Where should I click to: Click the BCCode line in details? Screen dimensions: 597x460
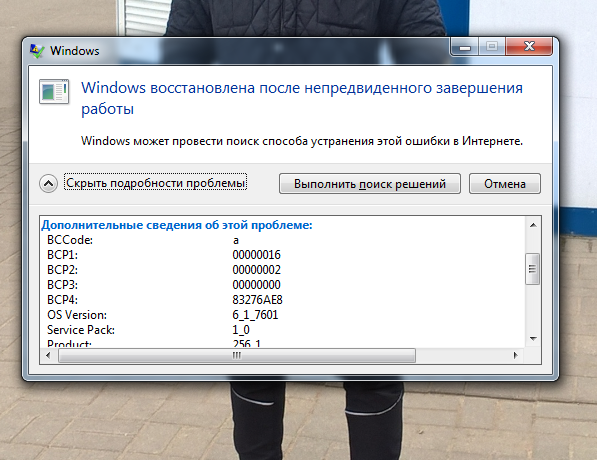point(143,240)
